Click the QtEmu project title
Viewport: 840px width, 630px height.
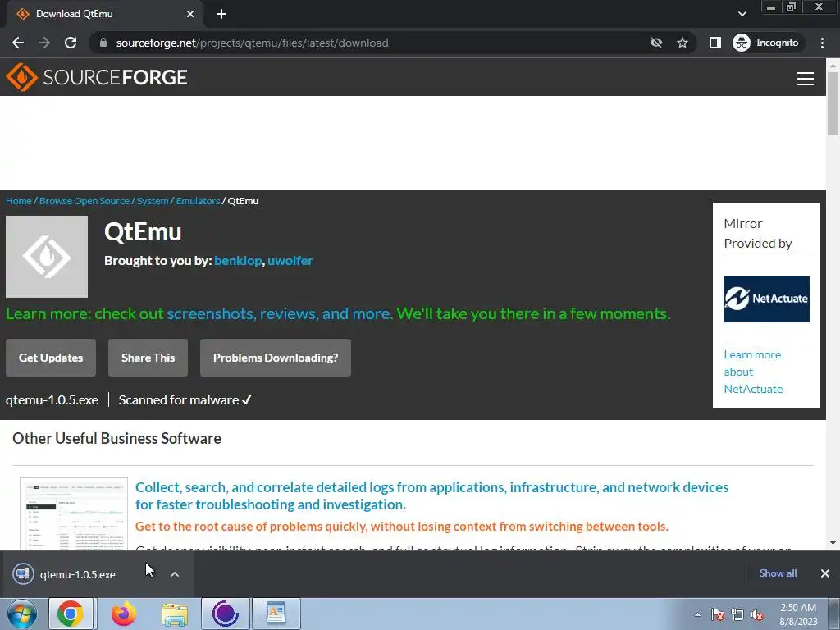click(143, 232)
